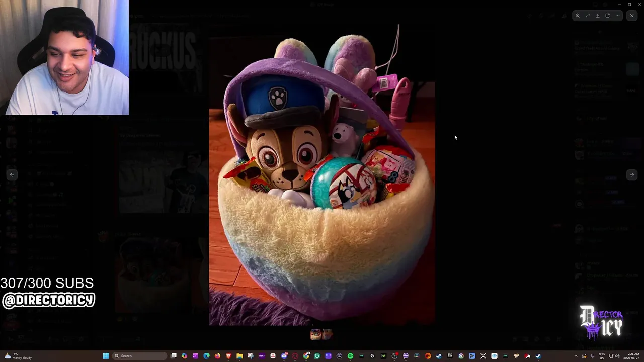Select the second thumbnail below the image
The image size is (644, 362).
click(x=328, y=334)
